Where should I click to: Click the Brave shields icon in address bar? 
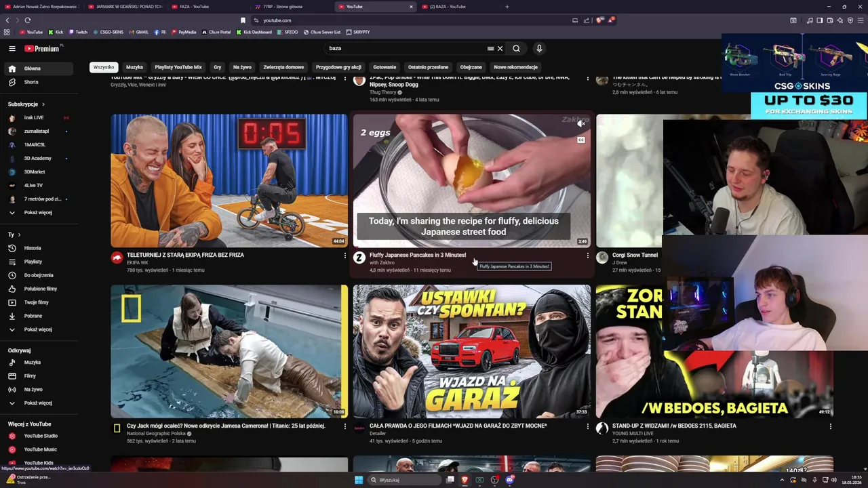pyautogui.click(x=599, y=20)
